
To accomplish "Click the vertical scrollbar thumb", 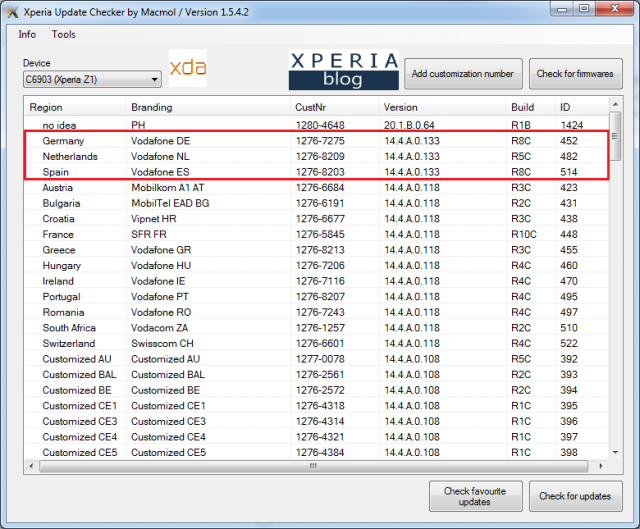I will point(615,136).
